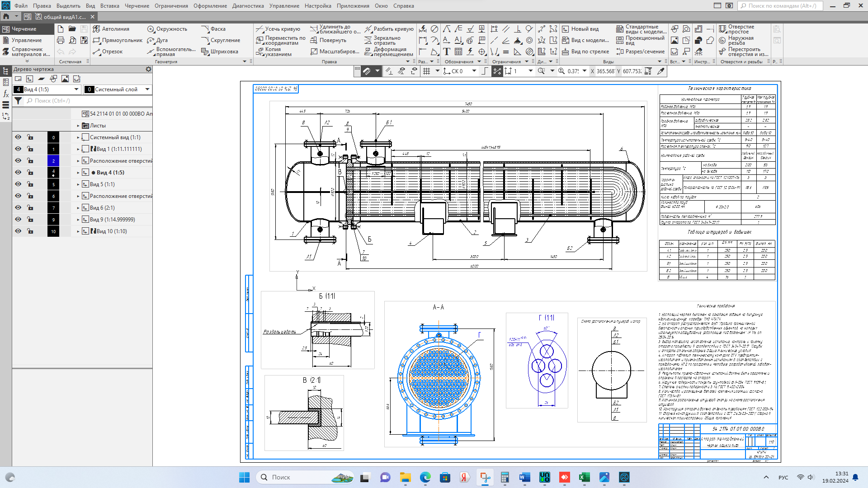The image size is (868, 488).
Task: Click the text T annotation tool
Action: tap(447, 52)
